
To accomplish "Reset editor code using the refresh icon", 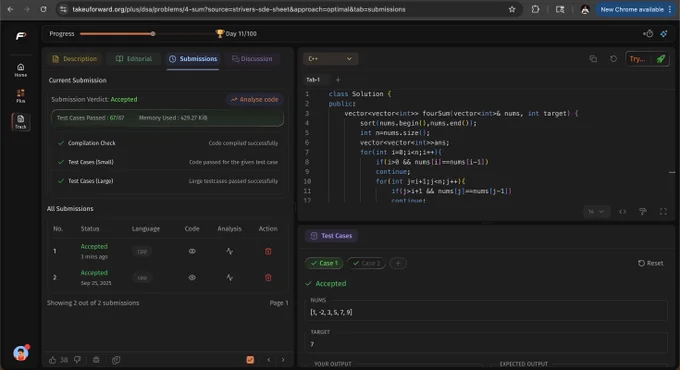I will (x=613, y=59).
